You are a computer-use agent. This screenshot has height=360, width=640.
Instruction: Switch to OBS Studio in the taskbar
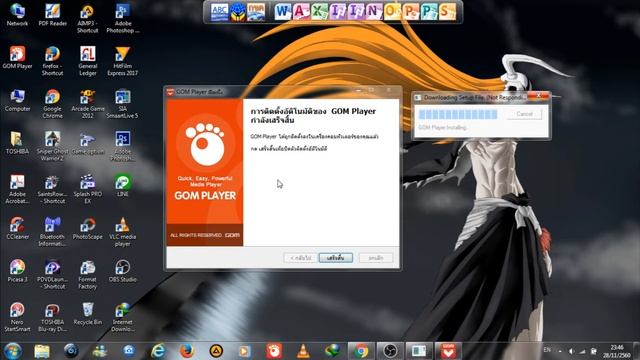coord(390,351)
